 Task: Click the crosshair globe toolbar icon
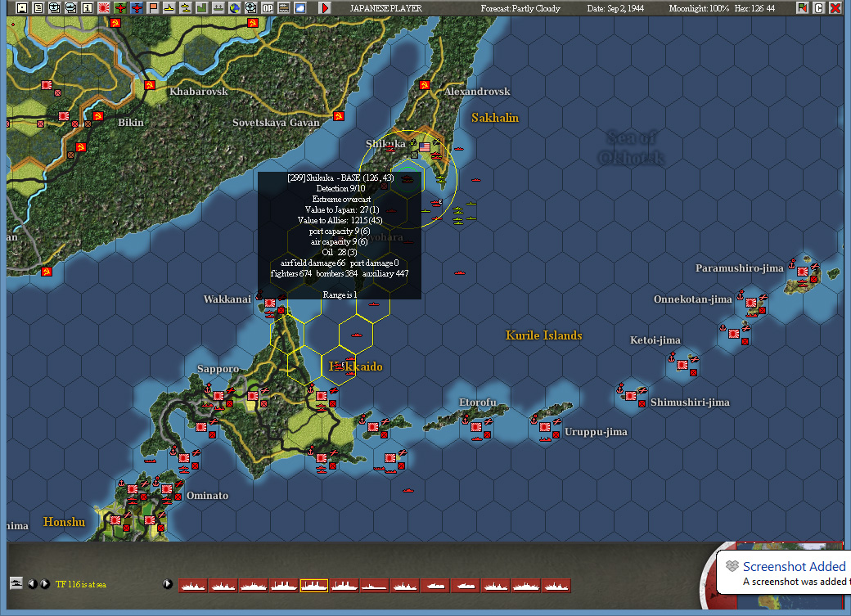(250, 8)
